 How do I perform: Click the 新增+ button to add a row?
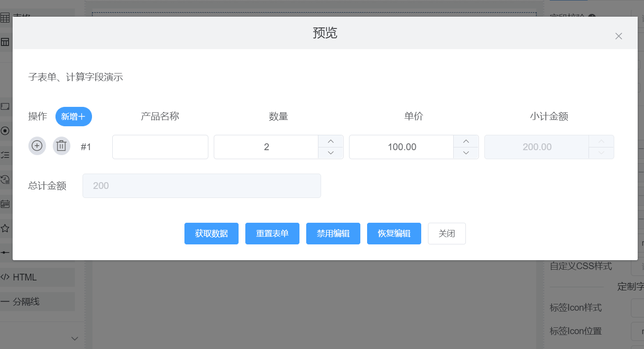pos(74,116)
